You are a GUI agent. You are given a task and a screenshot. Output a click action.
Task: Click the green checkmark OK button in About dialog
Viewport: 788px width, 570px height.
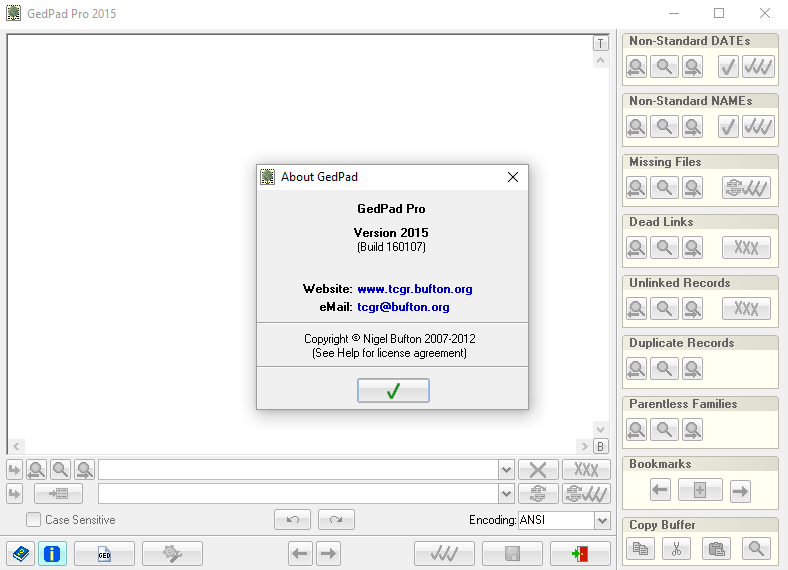(393, 391)
